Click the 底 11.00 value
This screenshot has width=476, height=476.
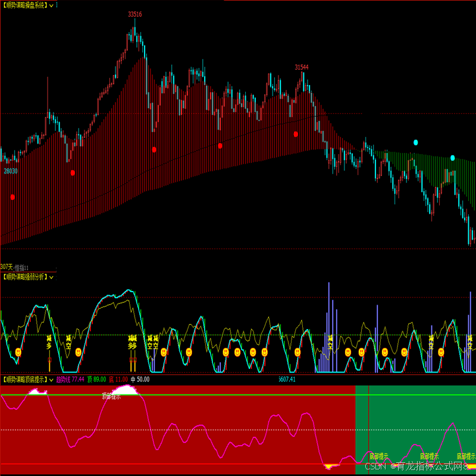click(x=118, y=380)
